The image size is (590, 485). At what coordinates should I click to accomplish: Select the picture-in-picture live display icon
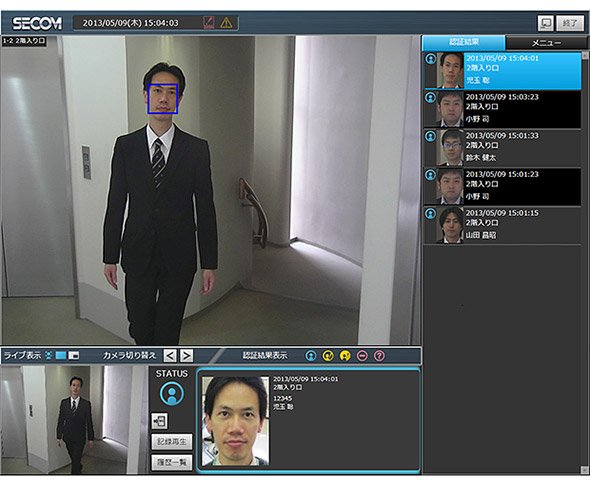(74, 355)
